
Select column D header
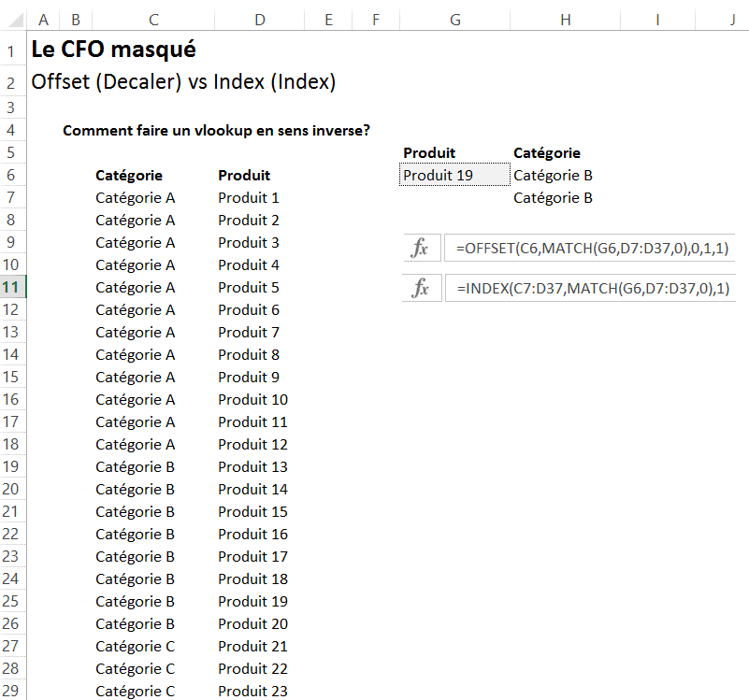point(260,19)
